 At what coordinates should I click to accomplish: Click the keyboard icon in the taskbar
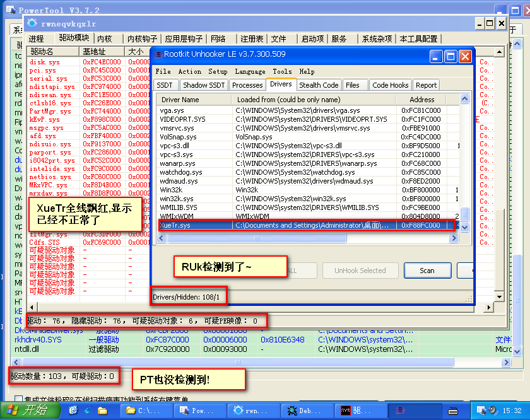coord(452,411)
